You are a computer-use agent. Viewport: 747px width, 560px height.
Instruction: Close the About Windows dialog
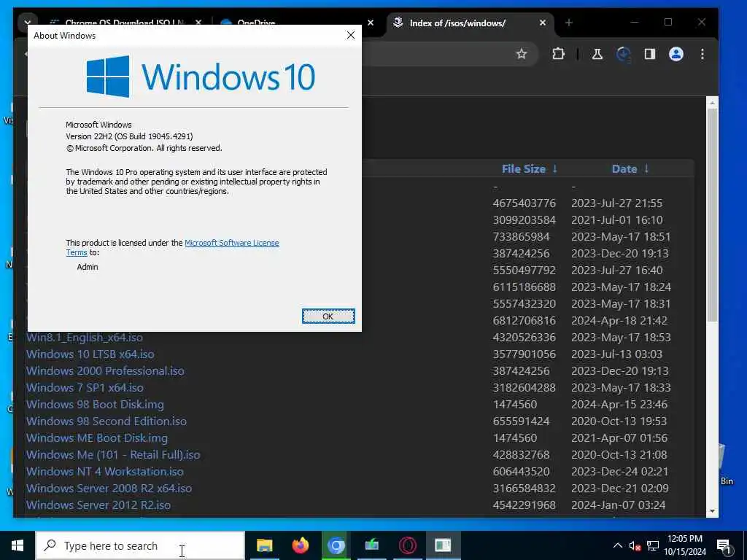pyautogui.click(x=351, y=35)
